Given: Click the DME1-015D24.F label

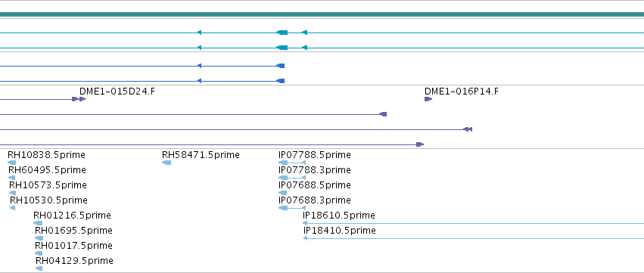Looking at the screenshot, I should point(117,92).
